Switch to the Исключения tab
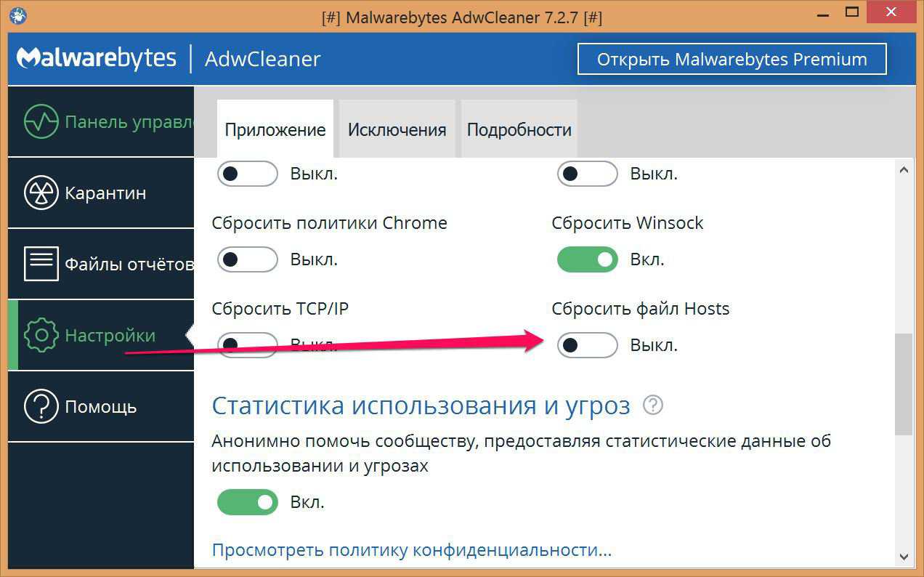The height and width of the screenshot is (577, 924). [397, 129]
